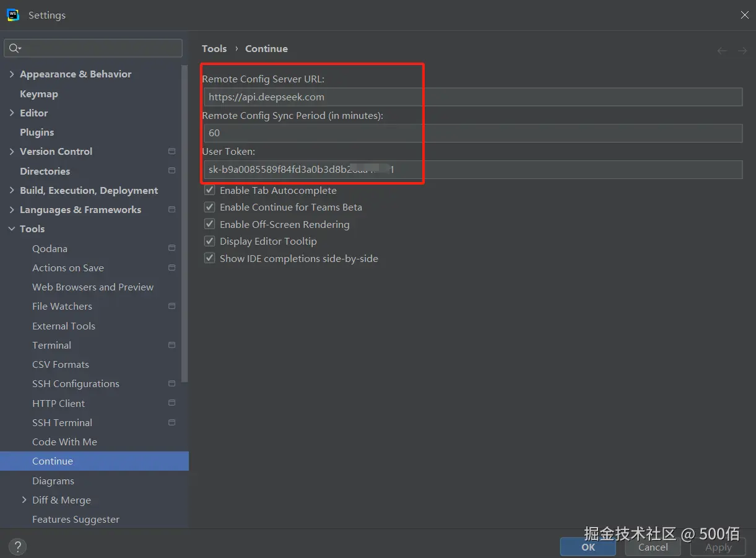The width and height of the screenshot is (756, 558).
Task: Click project-level icon beside Directories
Action: point(172,170)
